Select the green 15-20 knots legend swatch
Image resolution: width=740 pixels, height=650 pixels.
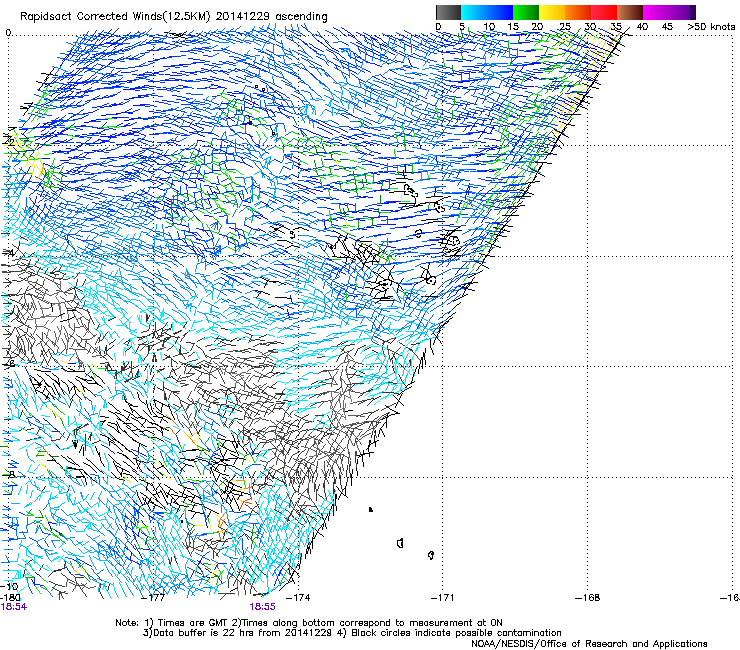tap(526, 12)
